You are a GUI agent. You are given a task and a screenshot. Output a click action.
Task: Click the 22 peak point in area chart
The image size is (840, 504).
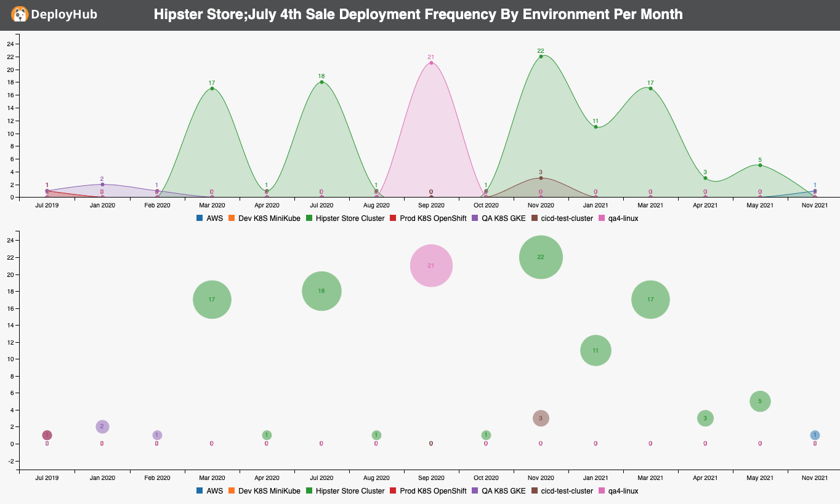[x=541, y=57]
